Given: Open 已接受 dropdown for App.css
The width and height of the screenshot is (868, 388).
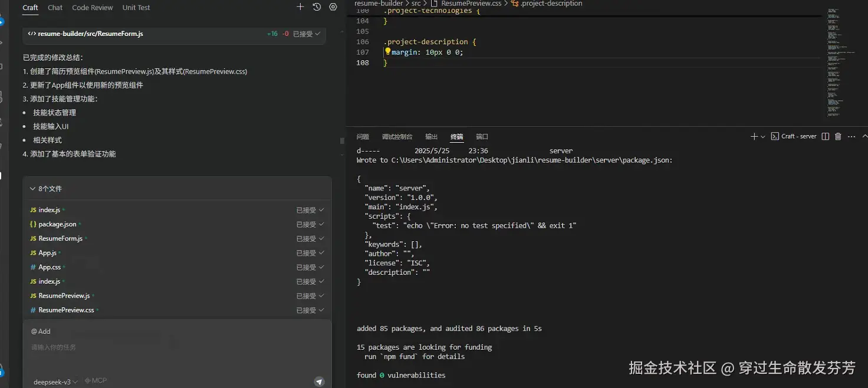Looking at the screenshot, I should click(x=310, y=267).
